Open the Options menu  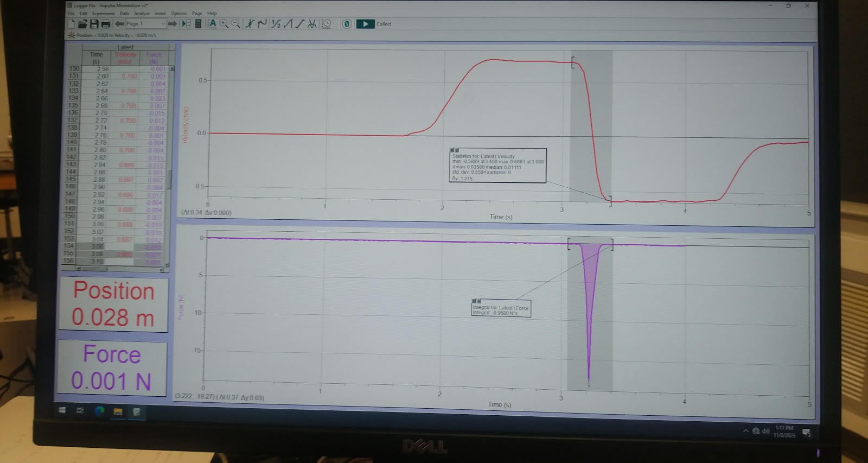[178, 14]
